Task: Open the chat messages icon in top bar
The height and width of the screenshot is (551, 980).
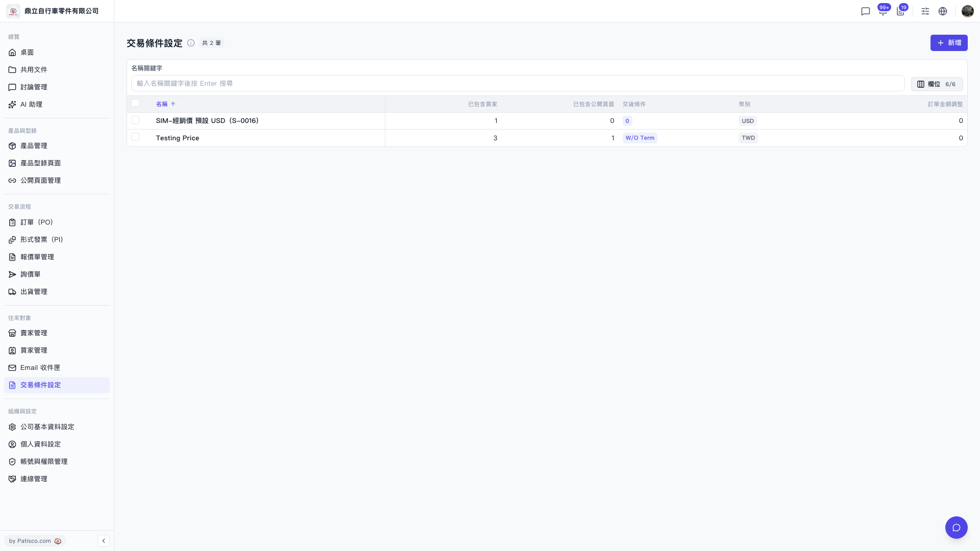Action: coord(865,11)
